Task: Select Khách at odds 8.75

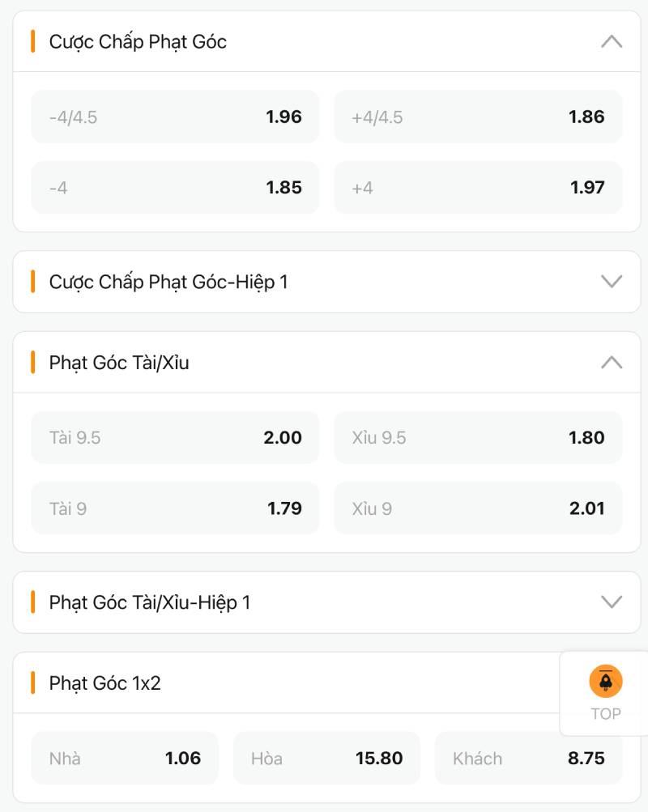Action: pyautogui.click(x=528, y=759)
